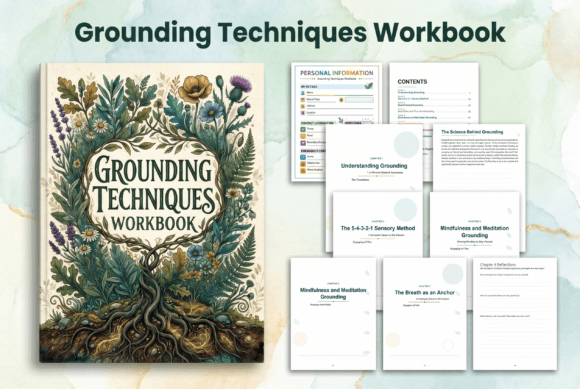
Task: Select 'The 5-4-3-2-1 Sensory Method' chapter page
Action: tap(378, 224)
